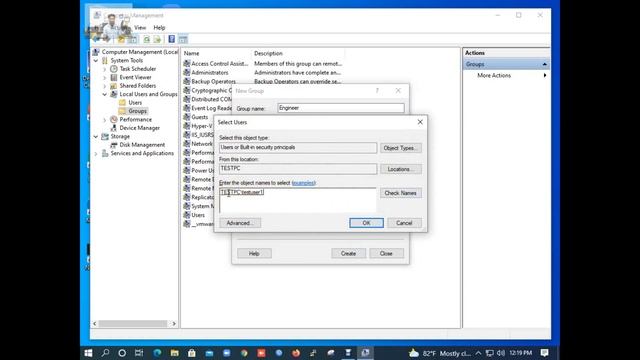Collapse the Storage node
640x360 pixels.
coord(96,137)
